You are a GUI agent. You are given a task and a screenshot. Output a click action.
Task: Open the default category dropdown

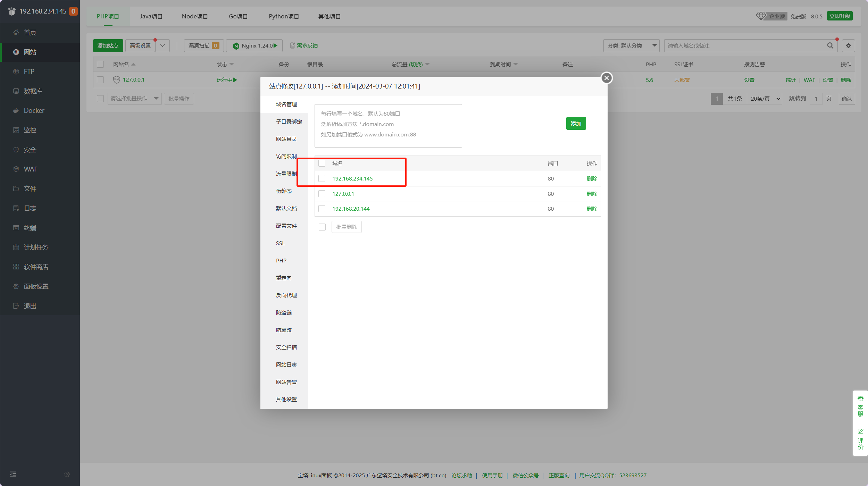(x=631, y=45)
